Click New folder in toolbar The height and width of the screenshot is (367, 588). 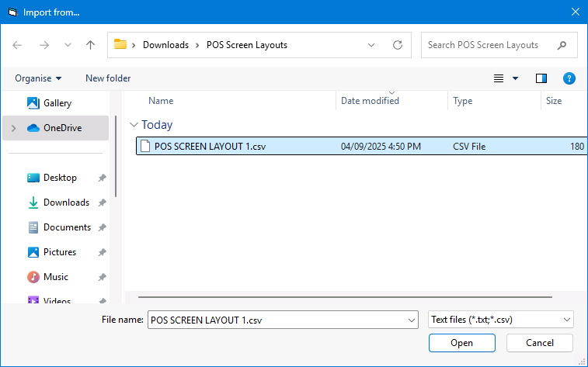(108, 78)
